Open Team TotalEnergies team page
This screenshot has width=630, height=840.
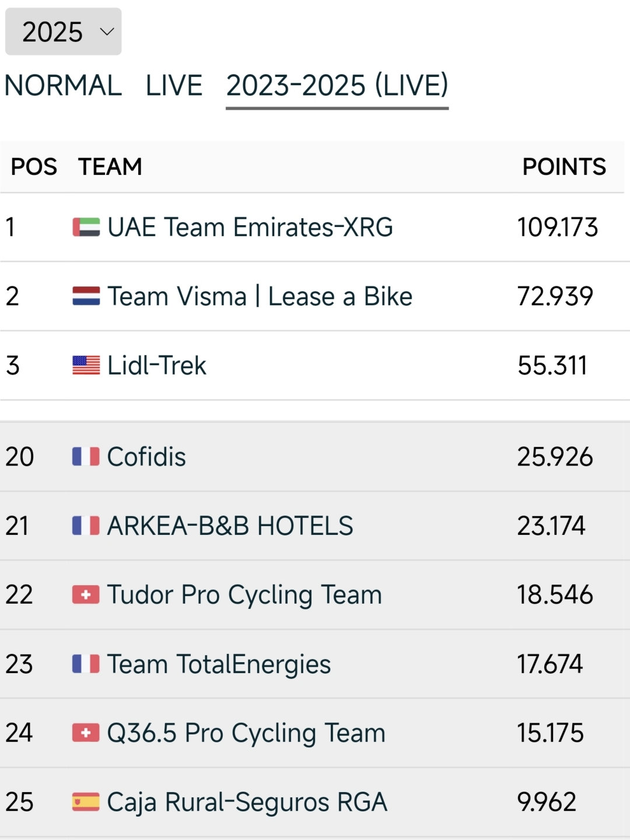[219, 664]
